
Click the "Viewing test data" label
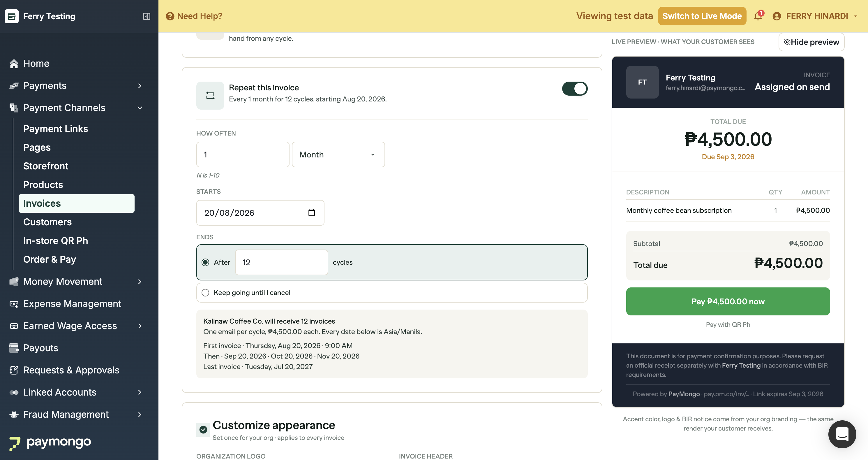click(x=614, y=16)
